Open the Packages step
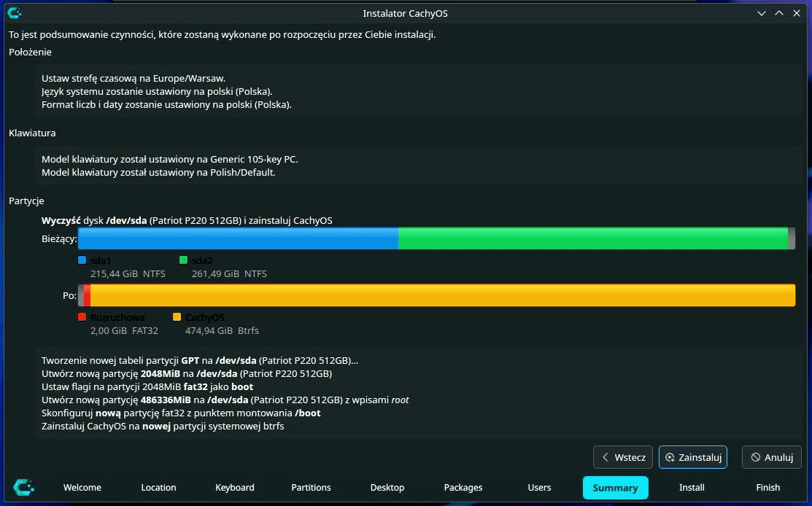 tap(463, 487)
